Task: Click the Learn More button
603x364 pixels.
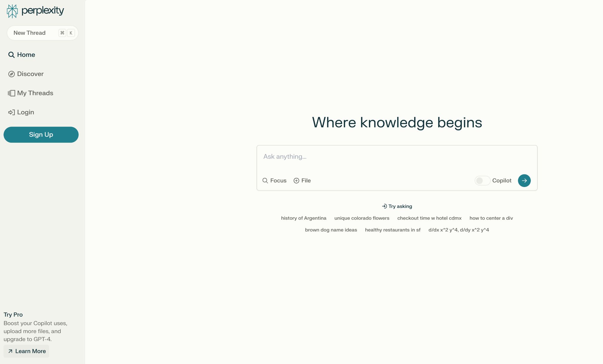Action: [x=27, y=351]
